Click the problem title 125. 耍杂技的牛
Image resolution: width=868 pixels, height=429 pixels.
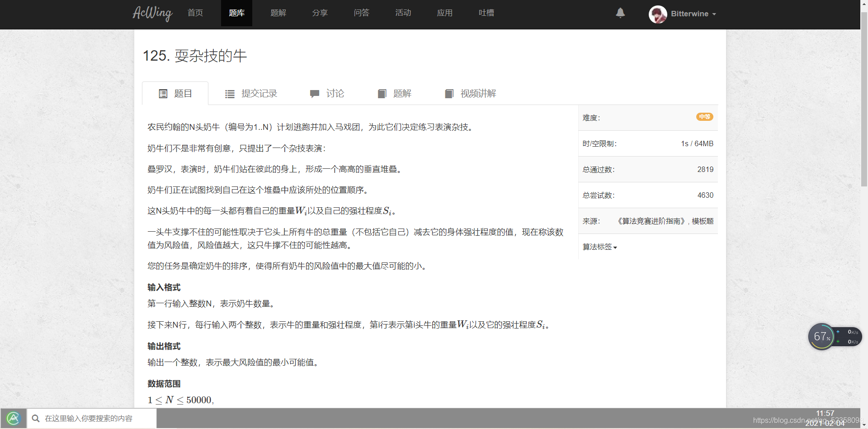click(195, 56)
